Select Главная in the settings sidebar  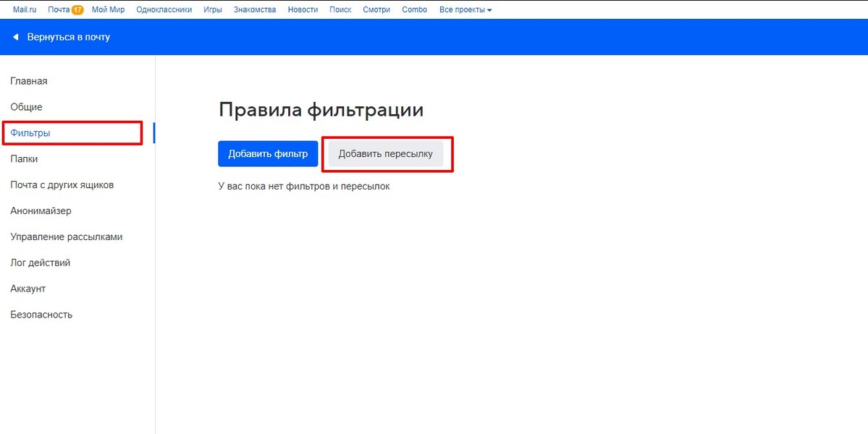tap(29, 81)
